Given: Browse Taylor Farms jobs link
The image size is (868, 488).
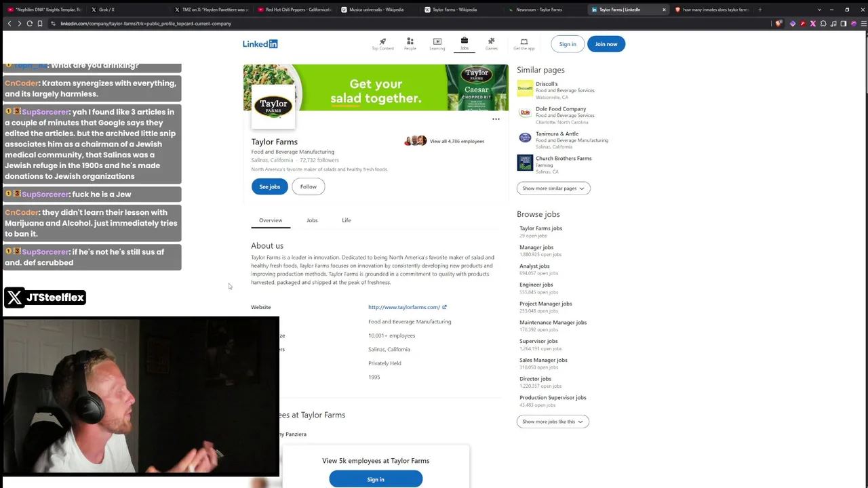Looking at the screenshot, I should click(540, 228).
